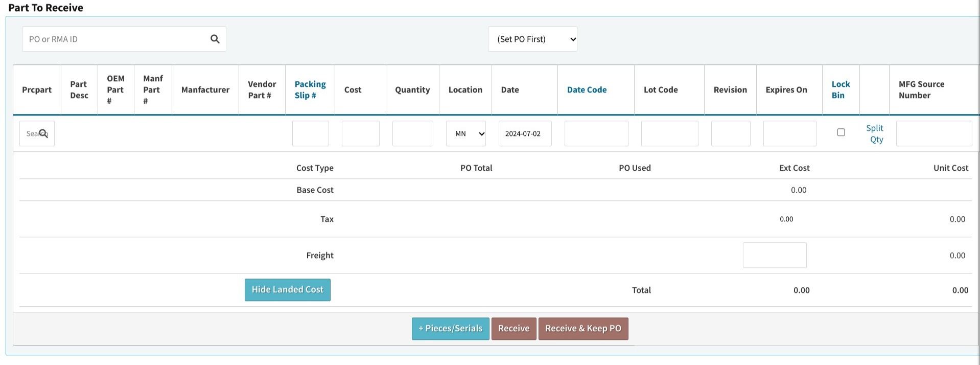Click the date field showing 2024-07-02
Viewport: 980px width, 365px height.
[525, 134]
